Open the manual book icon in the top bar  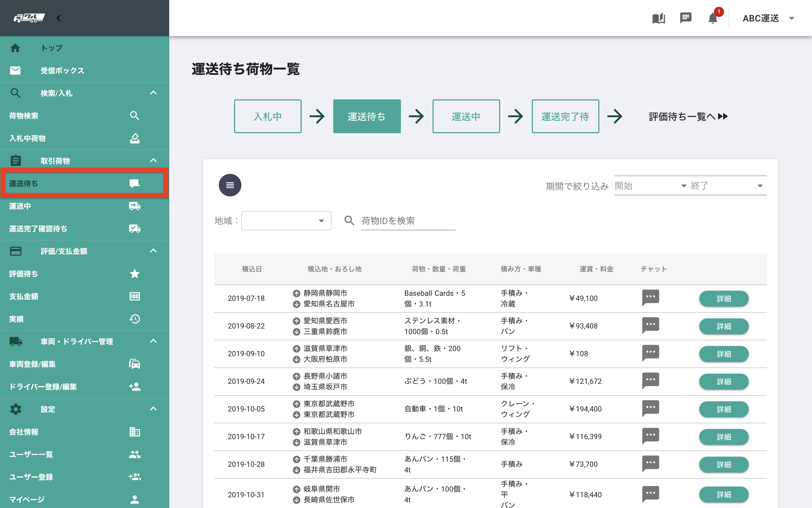(658, 18)
